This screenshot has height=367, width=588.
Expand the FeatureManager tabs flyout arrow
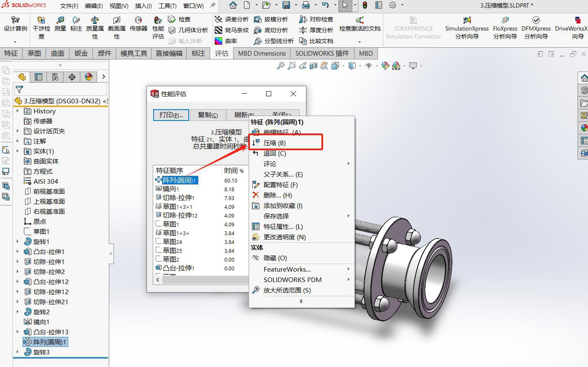(103, 77)
